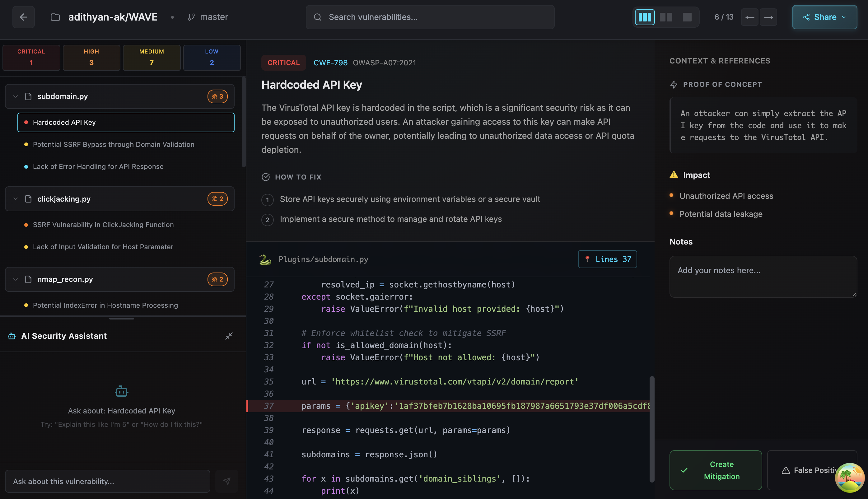The image size is (868, 499).
Task: Click Create Mitigation button
Action: (715, 470)
